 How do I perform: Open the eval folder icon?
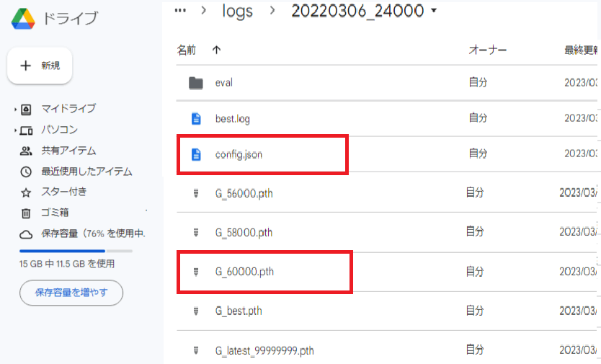coord(195,83)
